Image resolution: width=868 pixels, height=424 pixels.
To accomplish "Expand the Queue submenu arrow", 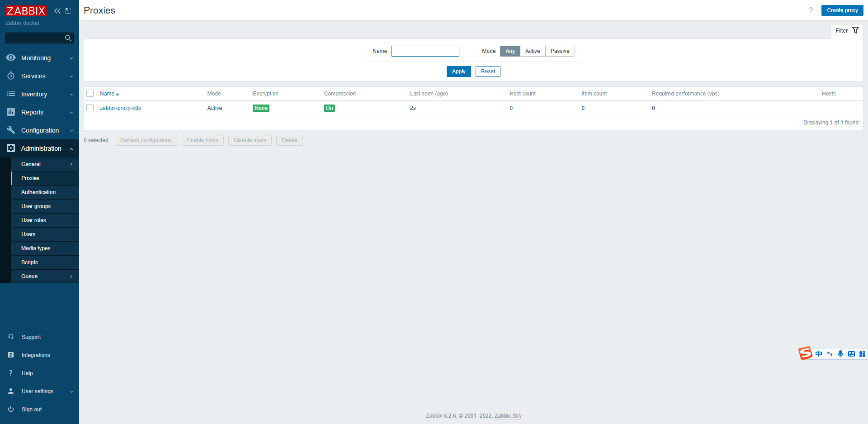I will click(71, 276).
